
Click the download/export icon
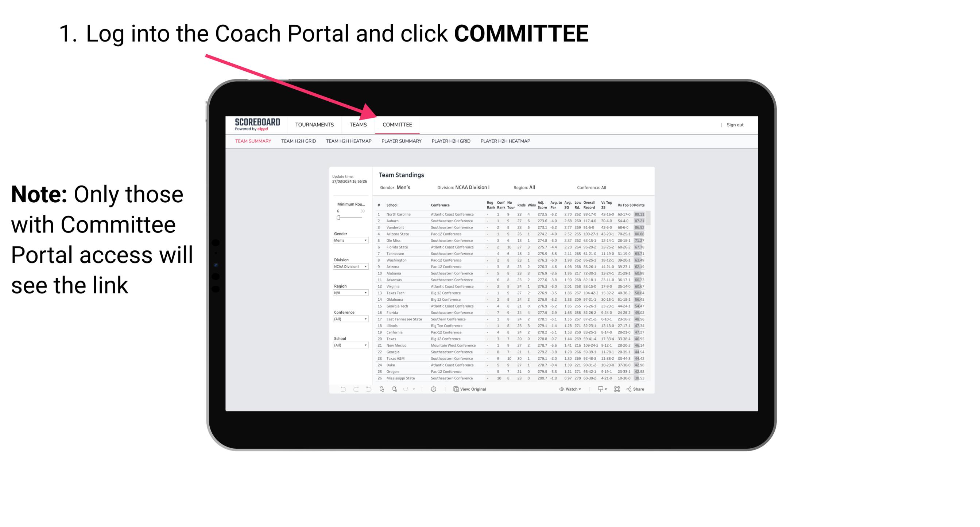[x=599, y=389]
